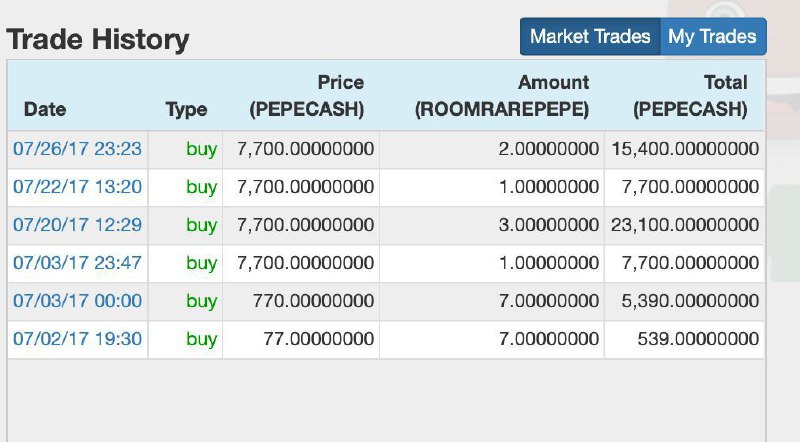The image size is (800, 442).
Task: Open the 07/22/17 13:20 trade link
Action: (78, 187)
